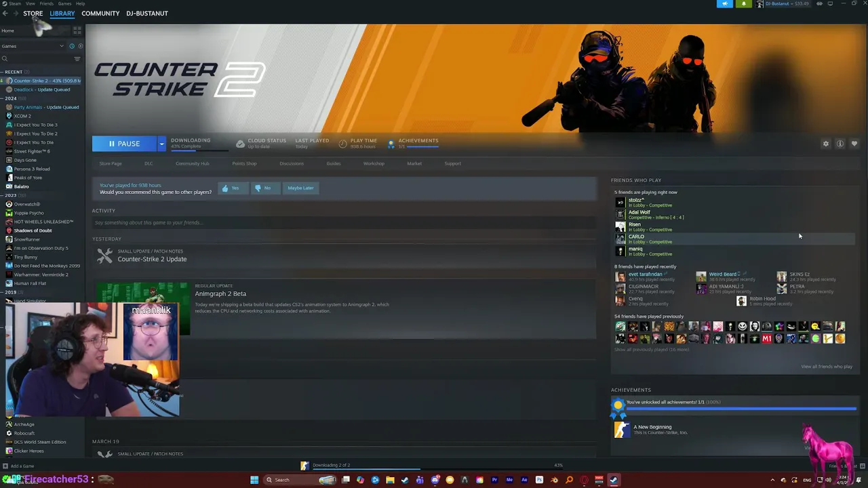Click the Add a Game button
Screen dimensions: 868x488
click(18, 466)
